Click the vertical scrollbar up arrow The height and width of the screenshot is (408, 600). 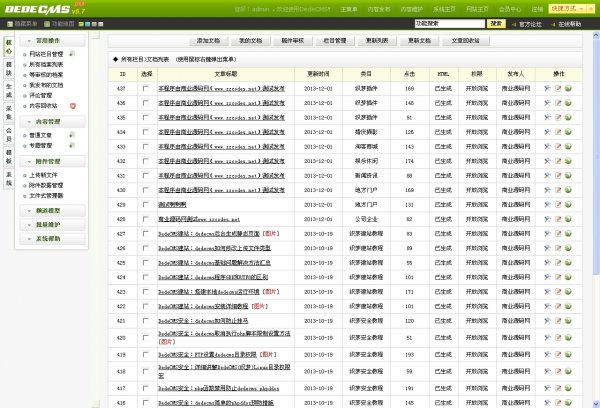click(596, 35)
